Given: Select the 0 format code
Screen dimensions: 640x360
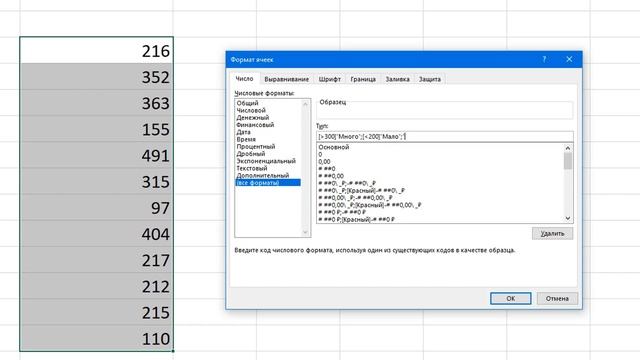Looking at the screenshot, I should (x=440, y=154).
